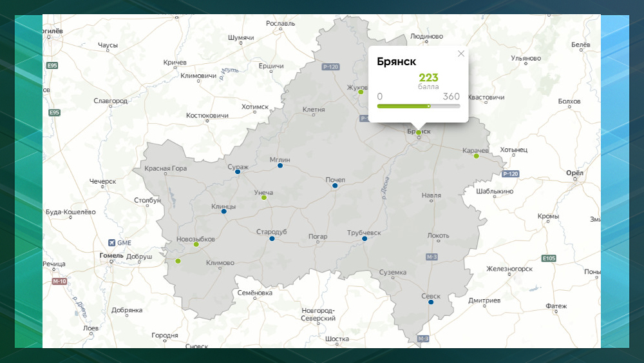Screen dimensions: 644x363
Task: Open the blue Севск marker
Action: point(431,302)
